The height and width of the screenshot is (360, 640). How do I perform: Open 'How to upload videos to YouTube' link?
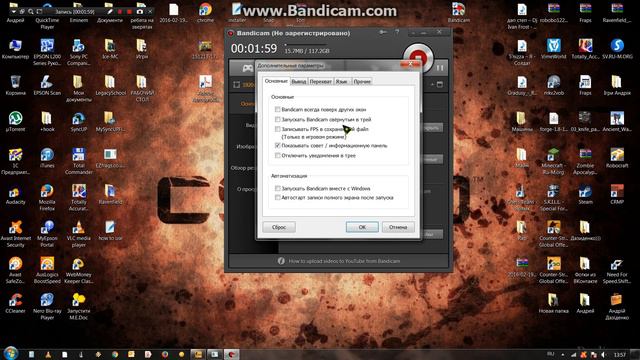pos(344,261)
